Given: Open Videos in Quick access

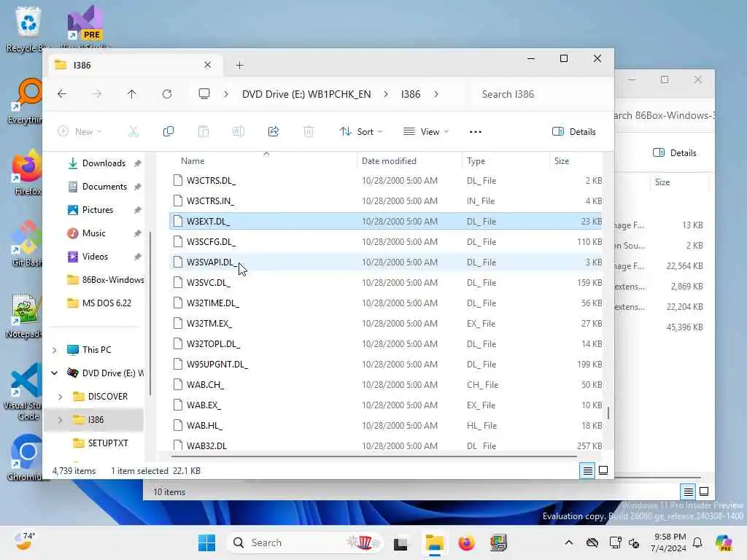Looking at the screenshot, I should 95,257.
